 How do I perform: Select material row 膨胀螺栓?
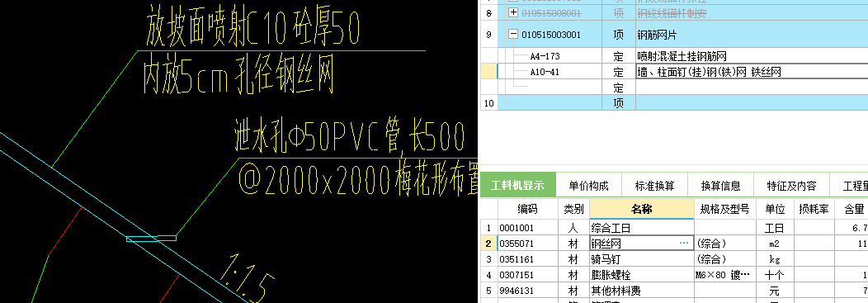click(x=642, y=275)
